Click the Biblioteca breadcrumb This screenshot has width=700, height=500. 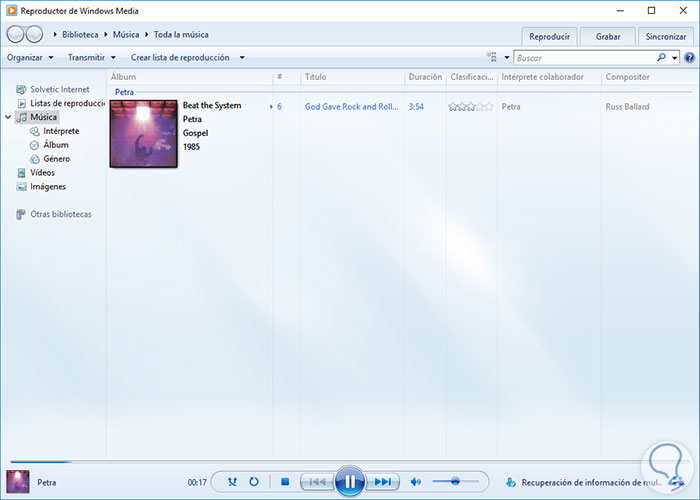[x=80, y=34]
